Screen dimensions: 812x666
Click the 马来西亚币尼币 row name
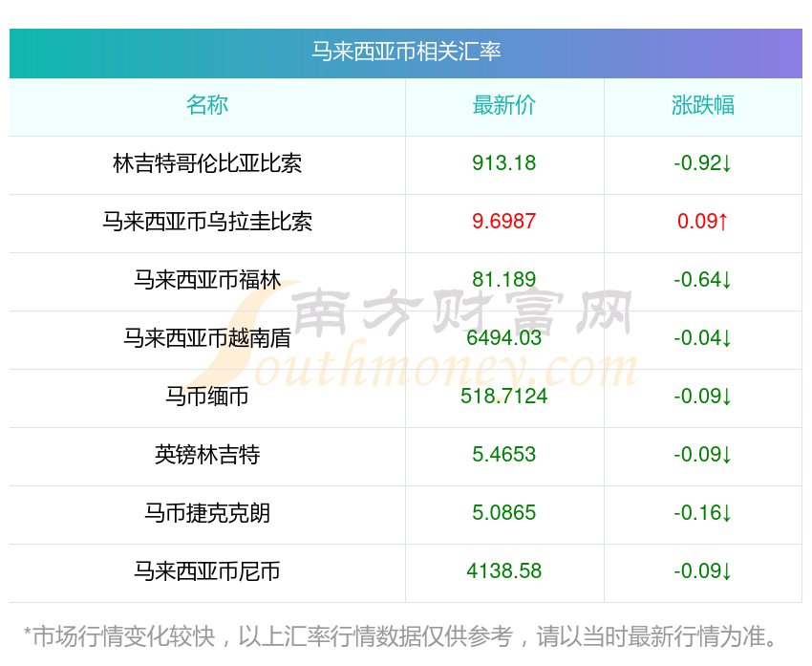pos(207,571)
